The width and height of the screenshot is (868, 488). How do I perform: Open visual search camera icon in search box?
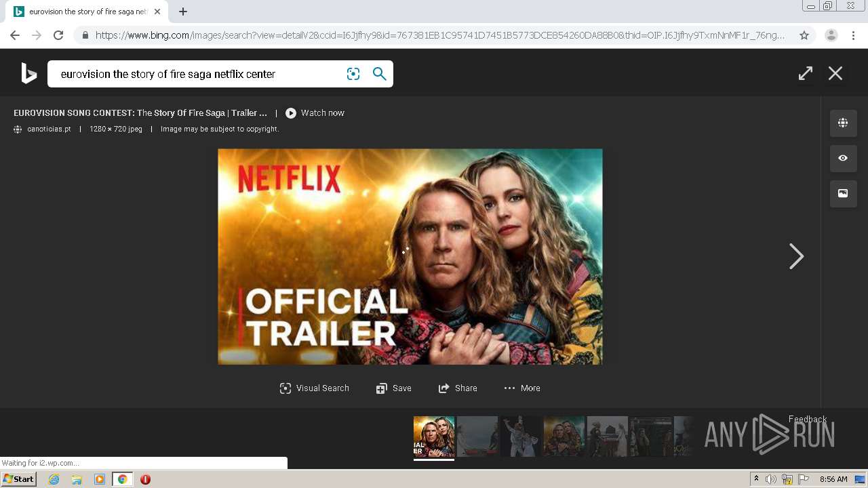point(353,74)
